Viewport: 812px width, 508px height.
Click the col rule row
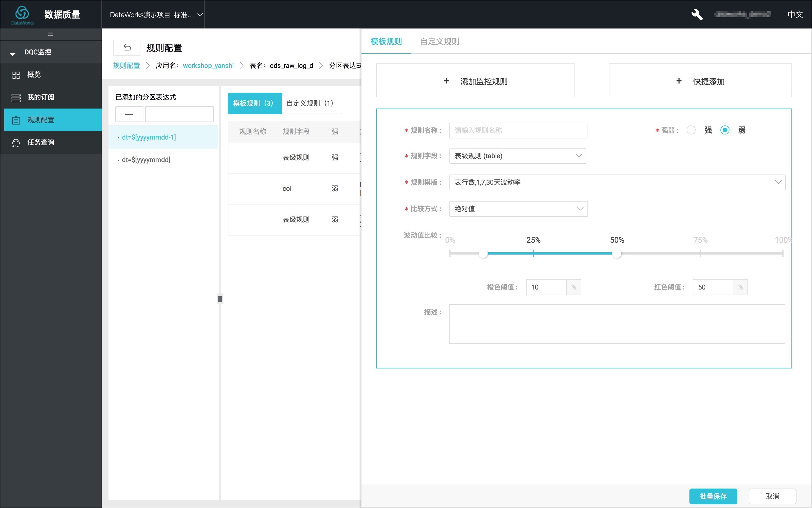click(294, 189)
